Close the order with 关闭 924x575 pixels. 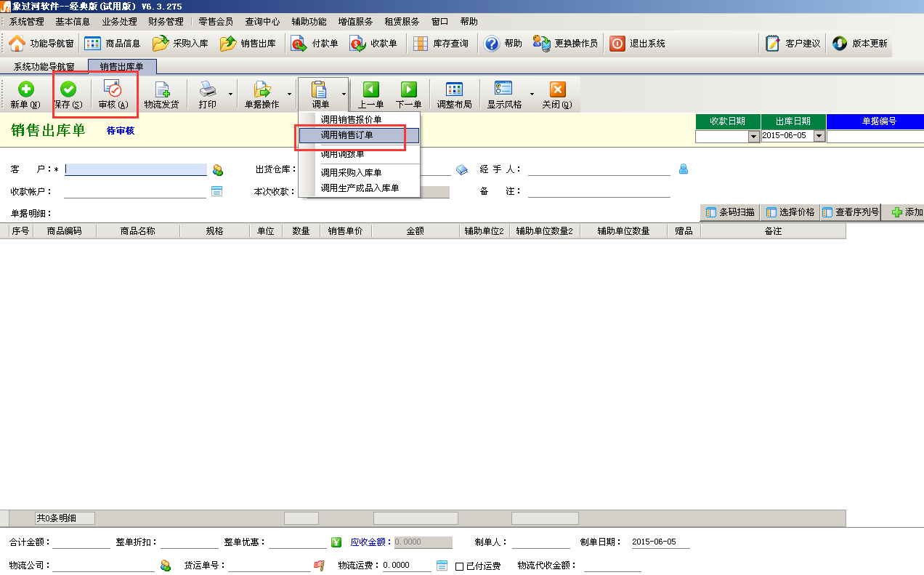coord(557,95)
